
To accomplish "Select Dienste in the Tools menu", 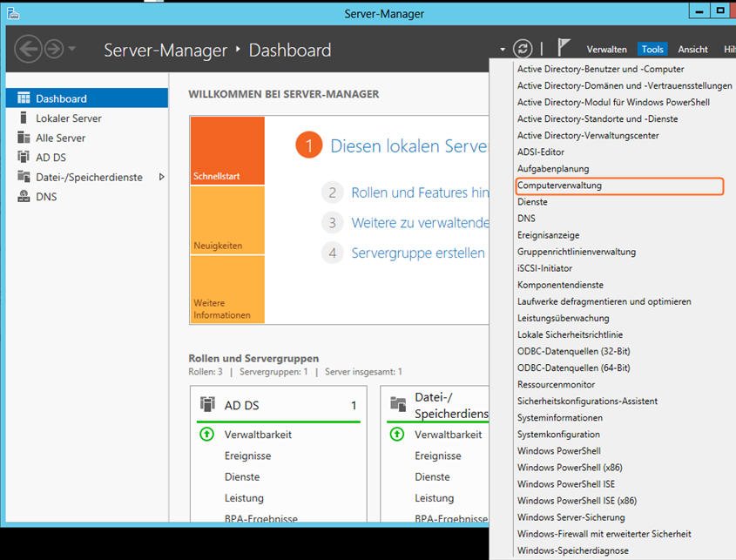I will pyautogui.click(x=532, y=202).
